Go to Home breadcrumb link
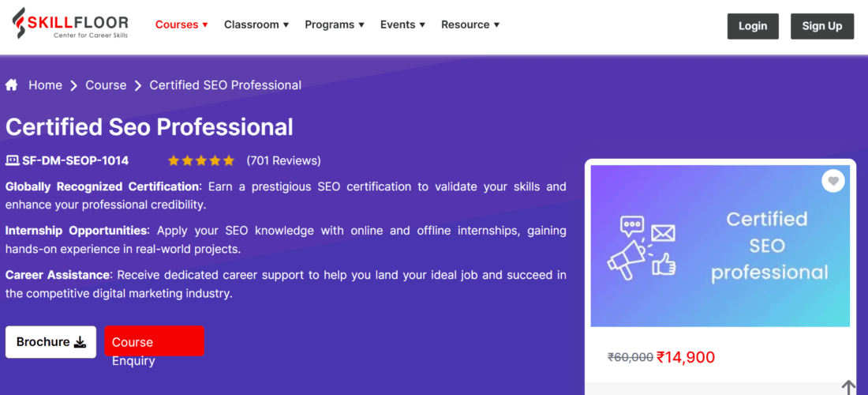This screenshot has width=868, height=395. point(45,85)
